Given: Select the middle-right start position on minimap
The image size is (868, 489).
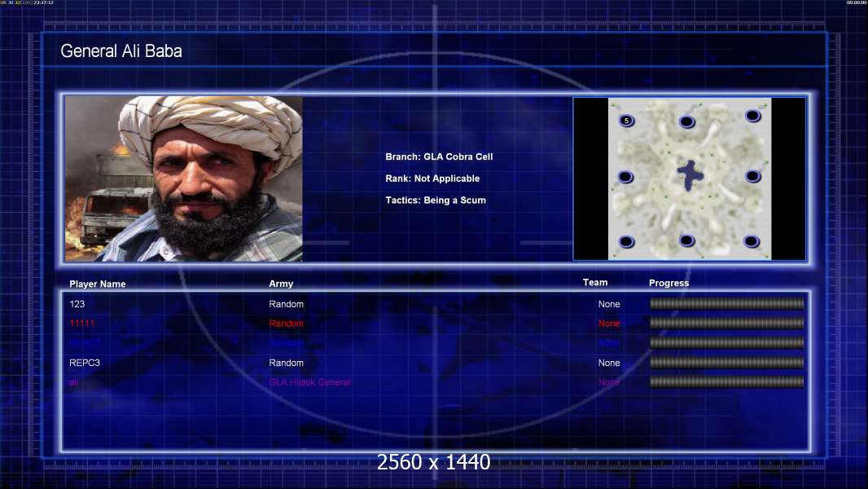Looking at the screenshot, I should (753, 176).
